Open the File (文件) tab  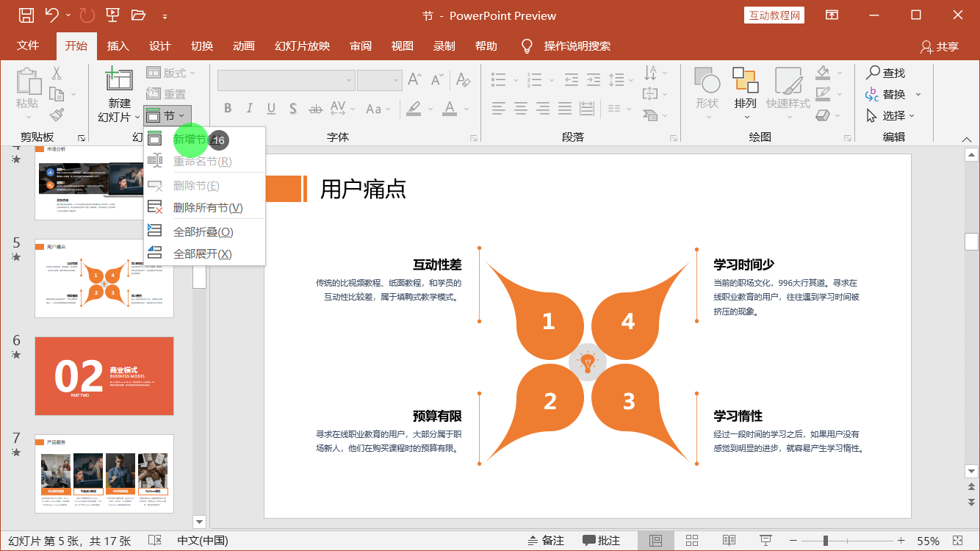[28, 46]
